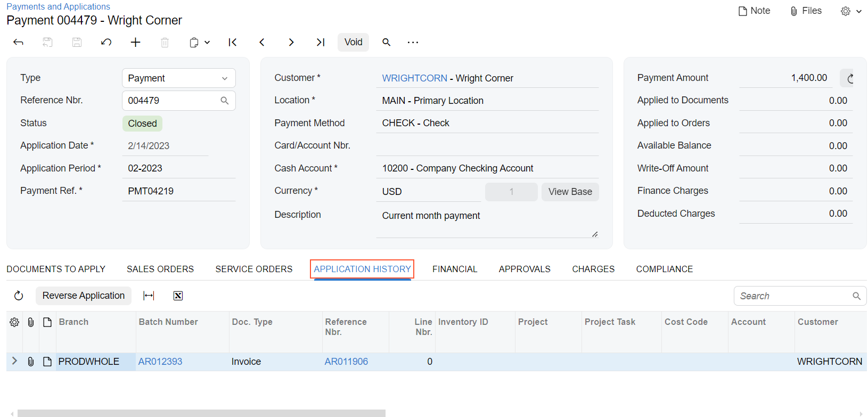The width and height of the screenshot is (868, 417).
Task: Click the back arrow toolbar icon
Action: [x=18, y=42]
